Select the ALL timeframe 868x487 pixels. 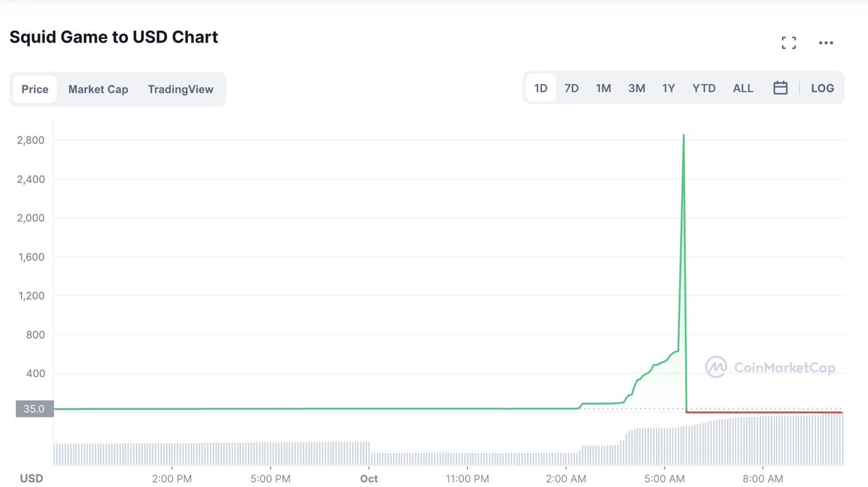tap(743, 88)
